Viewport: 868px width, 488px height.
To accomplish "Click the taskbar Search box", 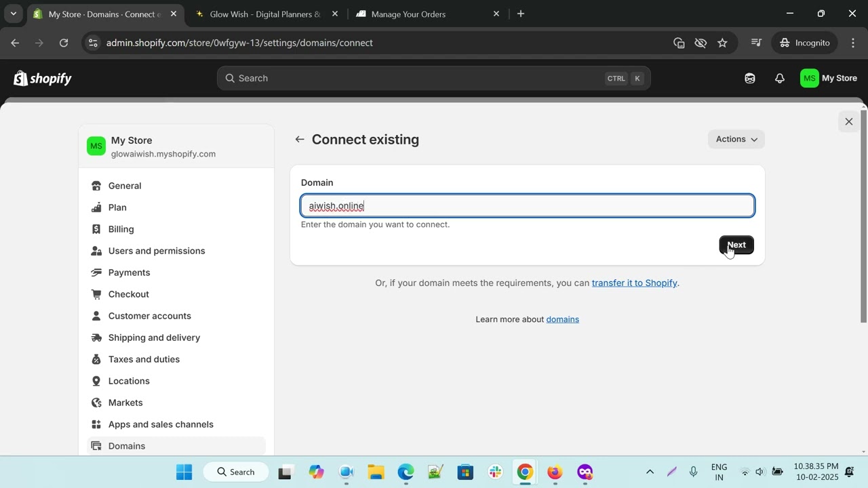I will pos(237,472).
